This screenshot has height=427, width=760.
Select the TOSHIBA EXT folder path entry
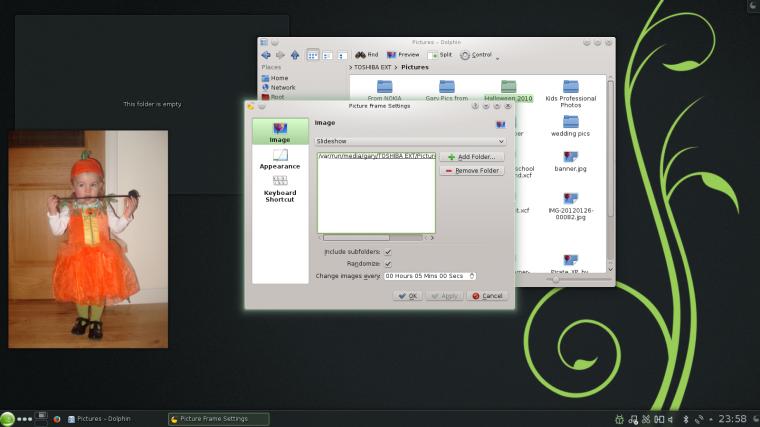377,156
